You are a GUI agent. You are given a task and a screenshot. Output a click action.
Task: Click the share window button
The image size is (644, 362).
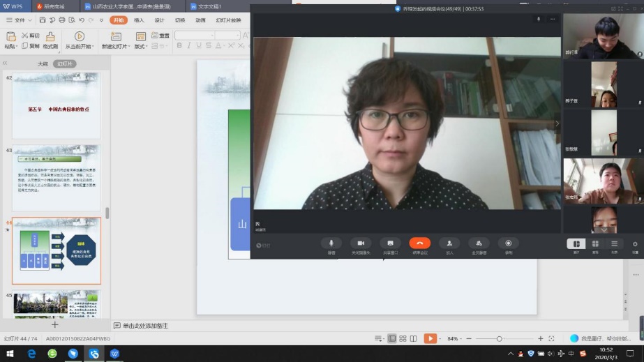390,244
